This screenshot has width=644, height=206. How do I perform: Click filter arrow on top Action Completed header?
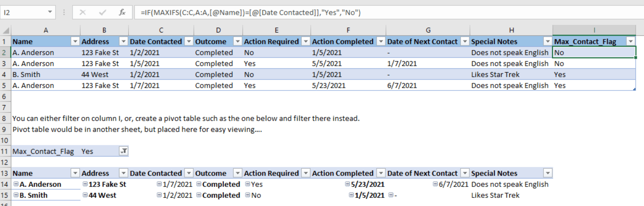(x=381, y=41)
